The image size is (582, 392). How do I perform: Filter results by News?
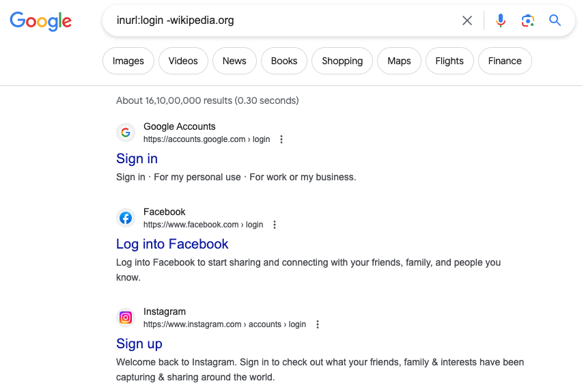234,61
